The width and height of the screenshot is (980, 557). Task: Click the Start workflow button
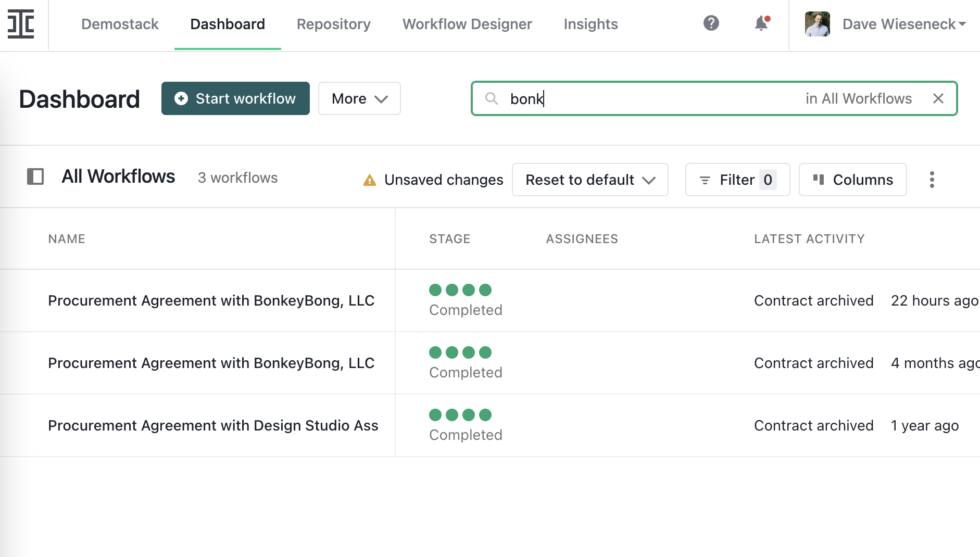(x=235, y=98)
